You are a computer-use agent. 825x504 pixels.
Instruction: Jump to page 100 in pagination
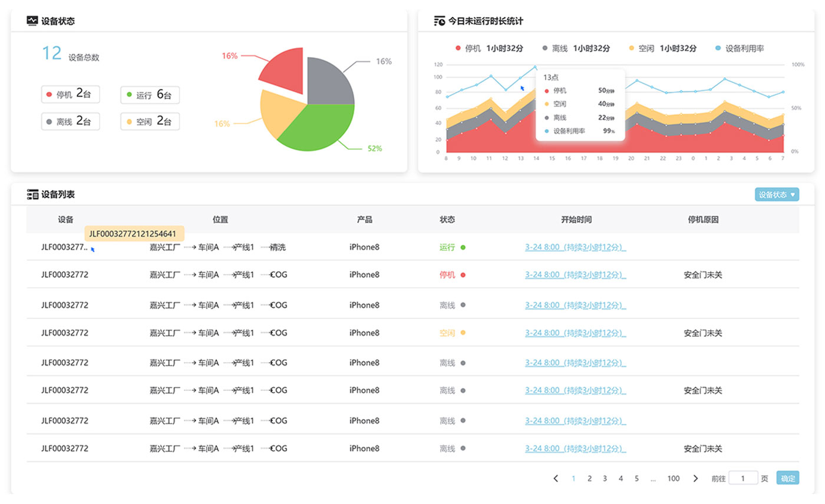[674, 479]
